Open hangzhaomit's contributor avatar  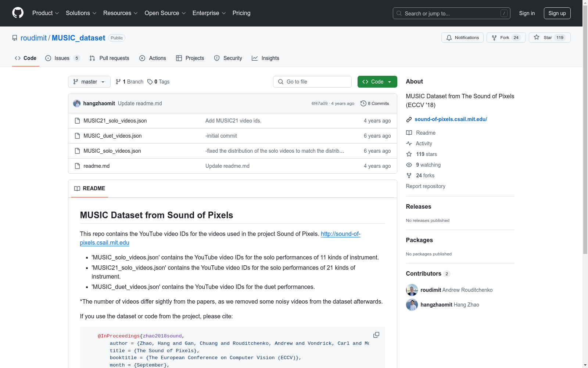412,305
